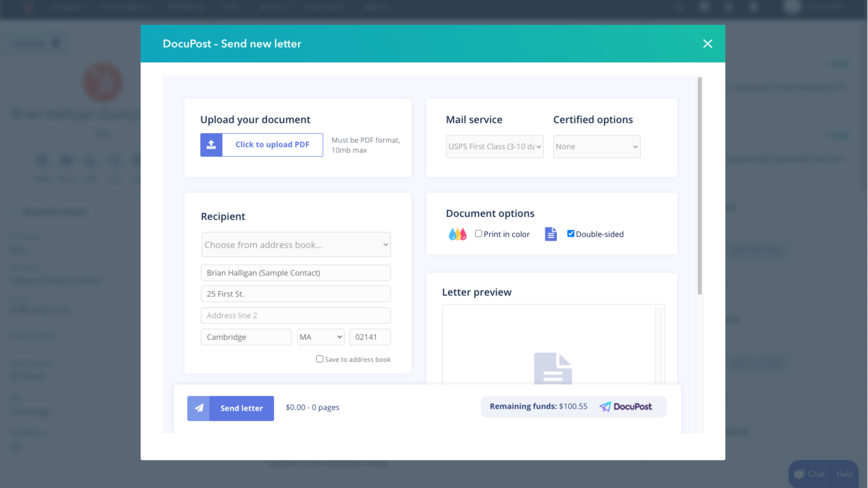Click the document placeholder in Letter preview
Screen dimensions: 868x488
[x=553, y=371]
